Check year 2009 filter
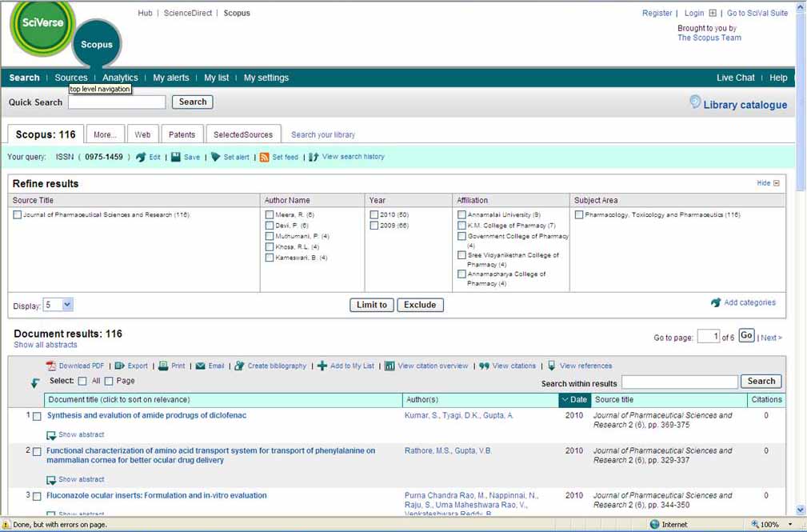 374,226
